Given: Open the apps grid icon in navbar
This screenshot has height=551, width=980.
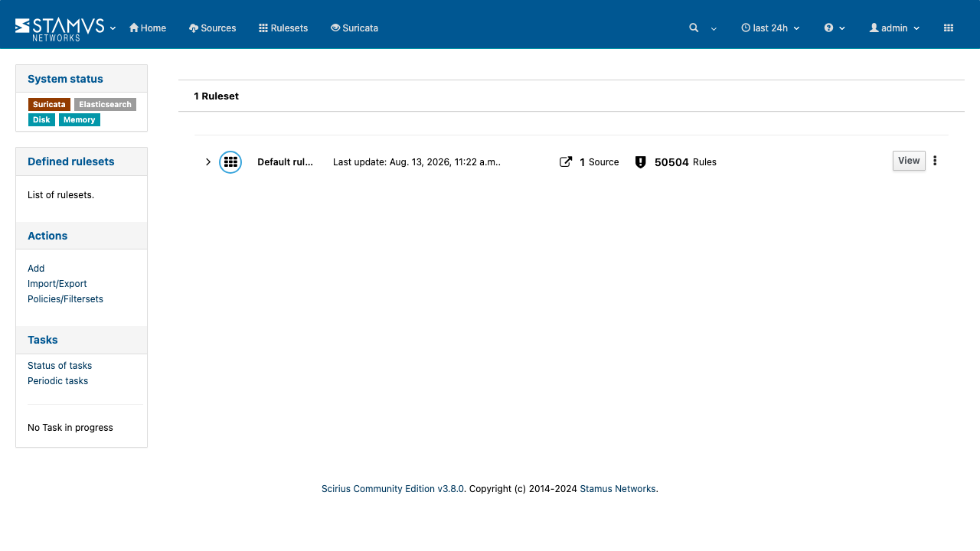Looking at the screenshot, I should point(949,28).
